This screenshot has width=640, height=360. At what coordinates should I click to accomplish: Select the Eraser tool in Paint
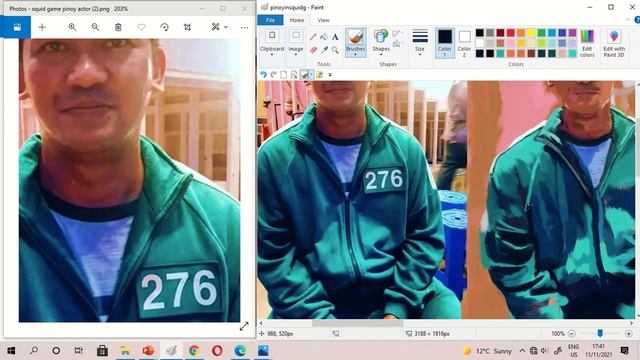(313, 50)
